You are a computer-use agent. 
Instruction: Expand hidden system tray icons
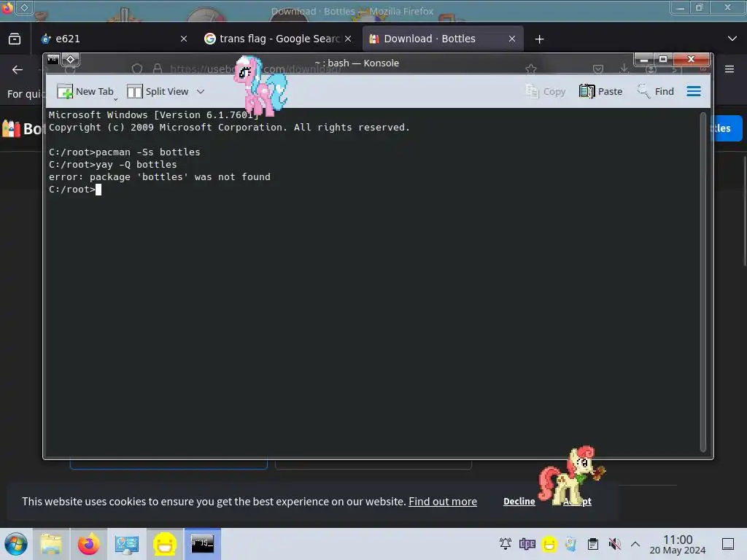coord(635,544)
